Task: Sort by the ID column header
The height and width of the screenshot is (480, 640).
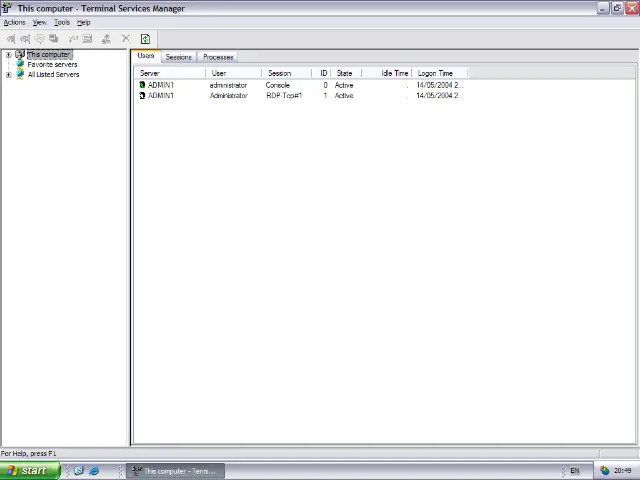Action: [x=321, y=73]
